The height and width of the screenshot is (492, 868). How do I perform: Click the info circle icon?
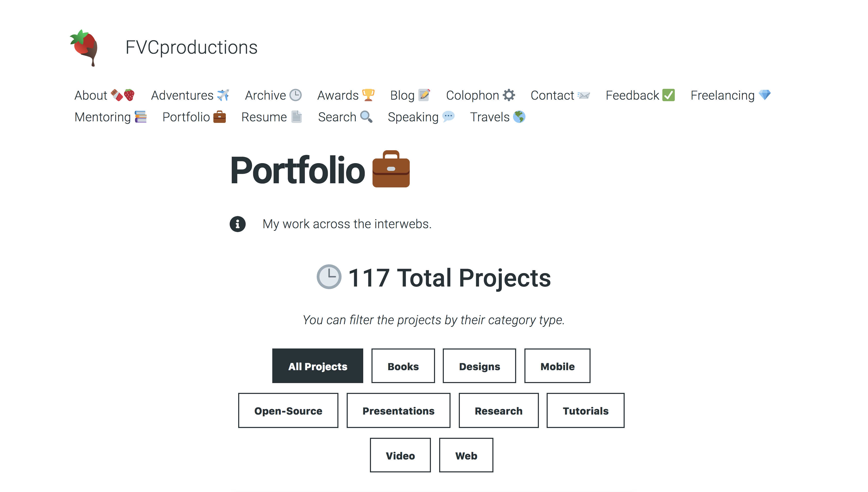237,224
